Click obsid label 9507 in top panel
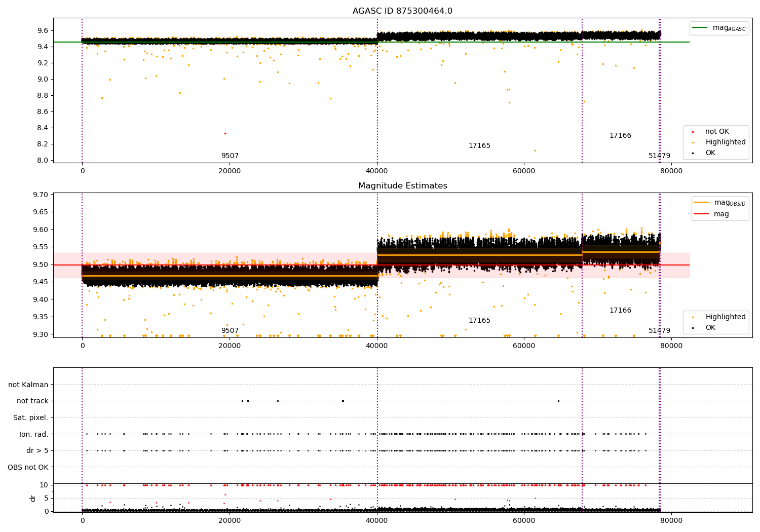This screenshot has height=532, width=760. click(x=230, y=156)
